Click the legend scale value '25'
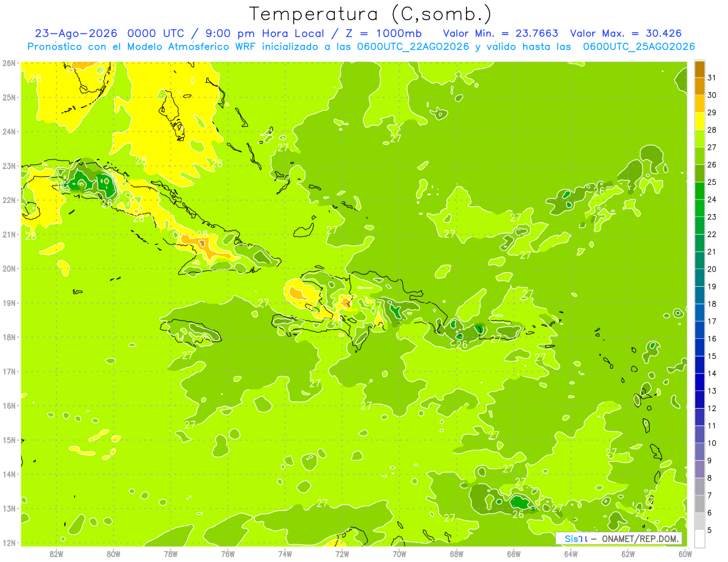728x562 pixels. [x=712, y=182]
